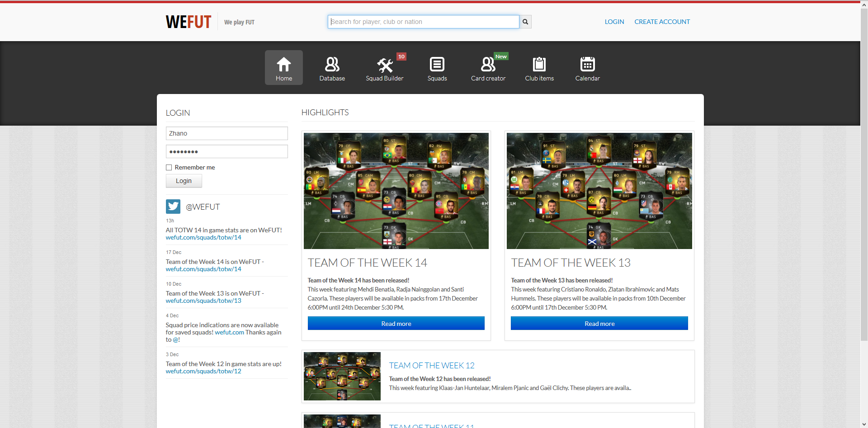Click Read more for Team of the Week 14

tap(396, 324)
